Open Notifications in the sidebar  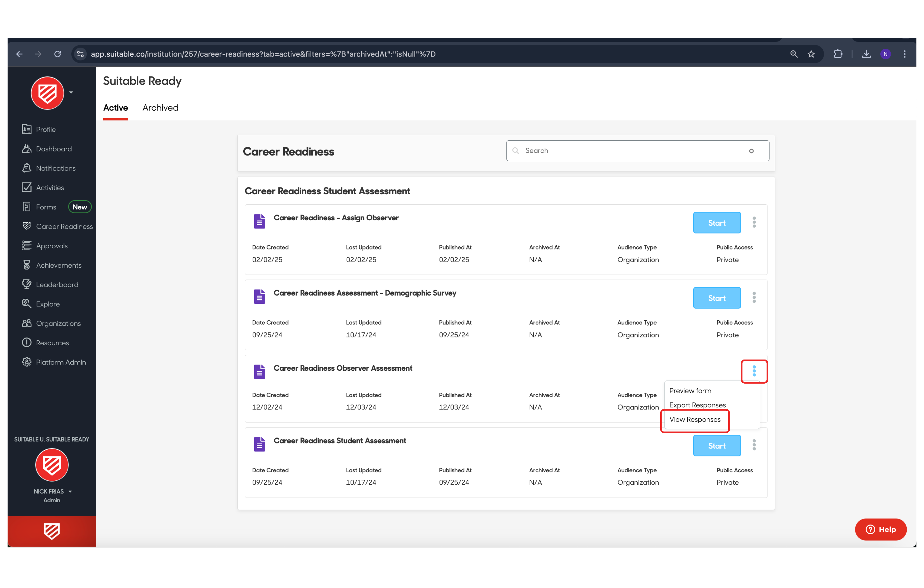coord(49,168)
